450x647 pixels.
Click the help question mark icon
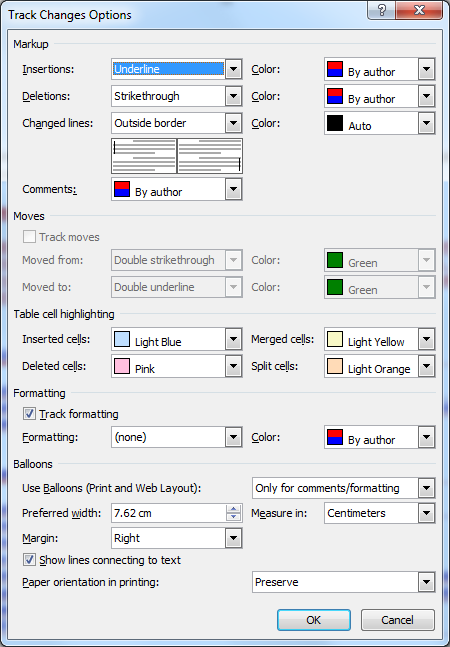tap(381, 10)
